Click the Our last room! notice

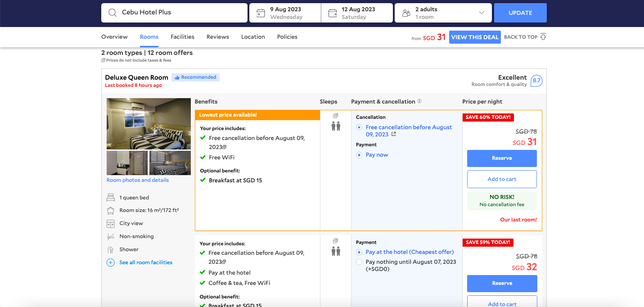coord(518,220)
